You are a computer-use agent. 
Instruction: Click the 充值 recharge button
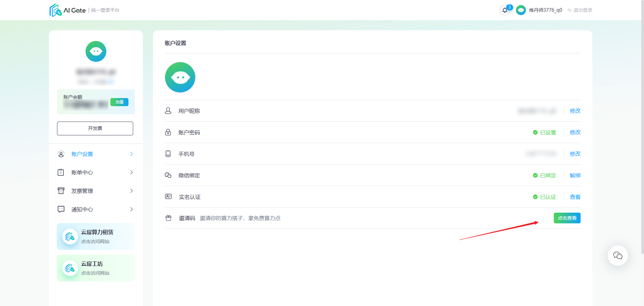point(119,102)
